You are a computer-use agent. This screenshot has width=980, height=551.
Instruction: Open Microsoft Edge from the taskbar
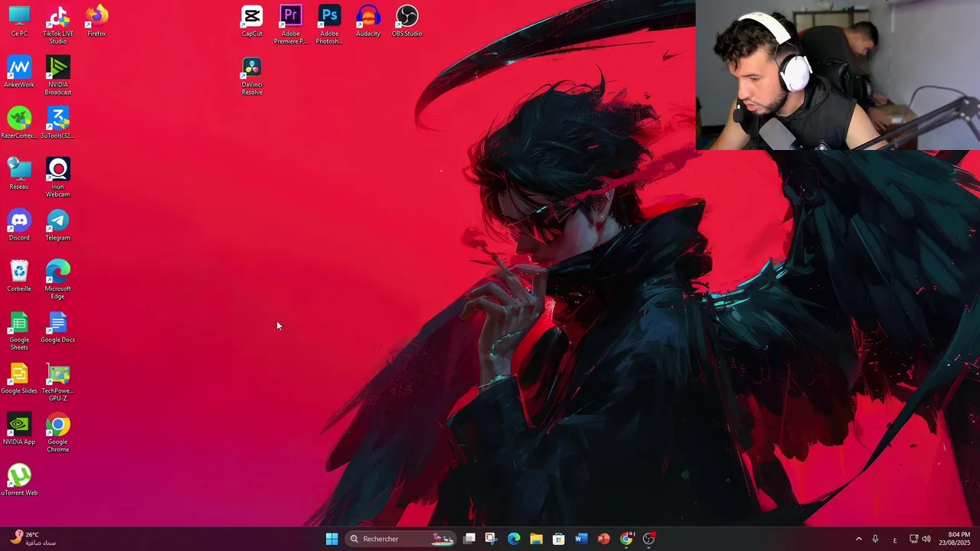514,539
